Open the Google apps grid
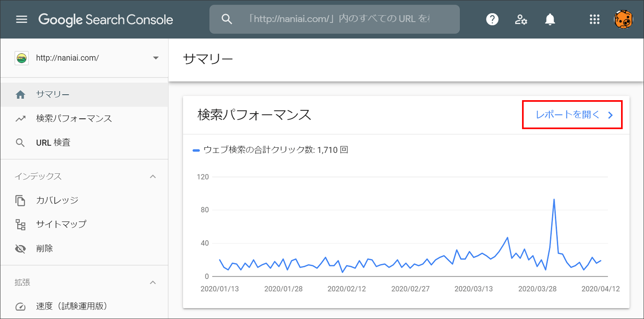Image resolution: width=644 pixels, height=319 pixels. (594, 19)
